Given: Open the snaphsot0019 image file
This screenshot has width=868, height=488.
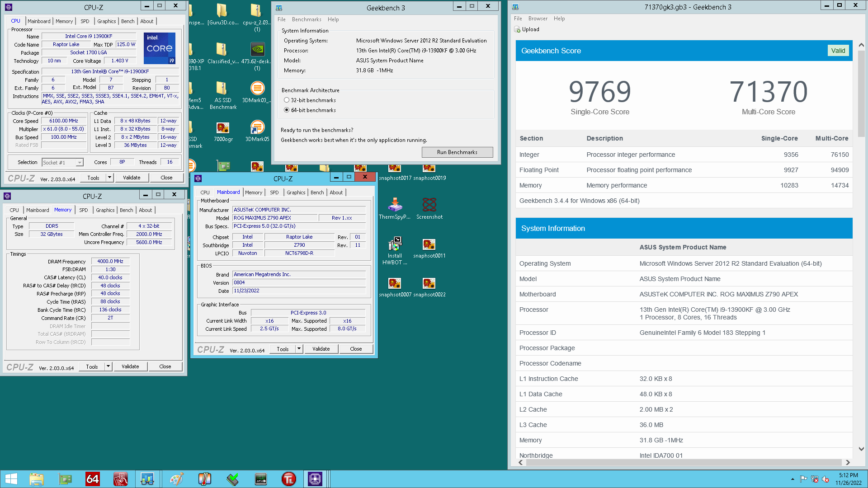Looking at the screenshot, I should [429, 173].
